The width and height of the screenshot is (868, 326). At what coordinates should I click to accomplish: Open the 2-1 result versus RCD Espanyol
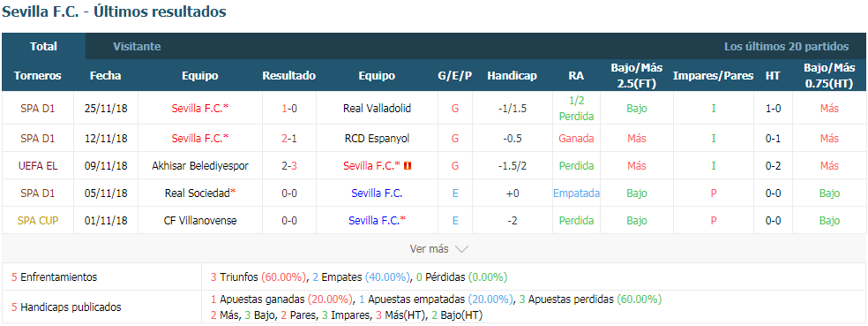[289, 138]
